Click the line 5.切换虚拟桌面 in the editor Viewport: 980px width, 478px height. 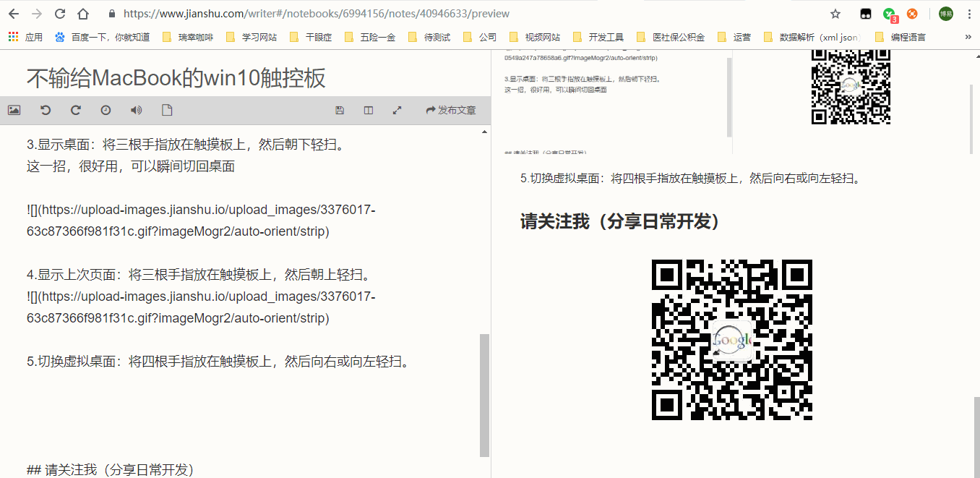(x=218, y=362)
